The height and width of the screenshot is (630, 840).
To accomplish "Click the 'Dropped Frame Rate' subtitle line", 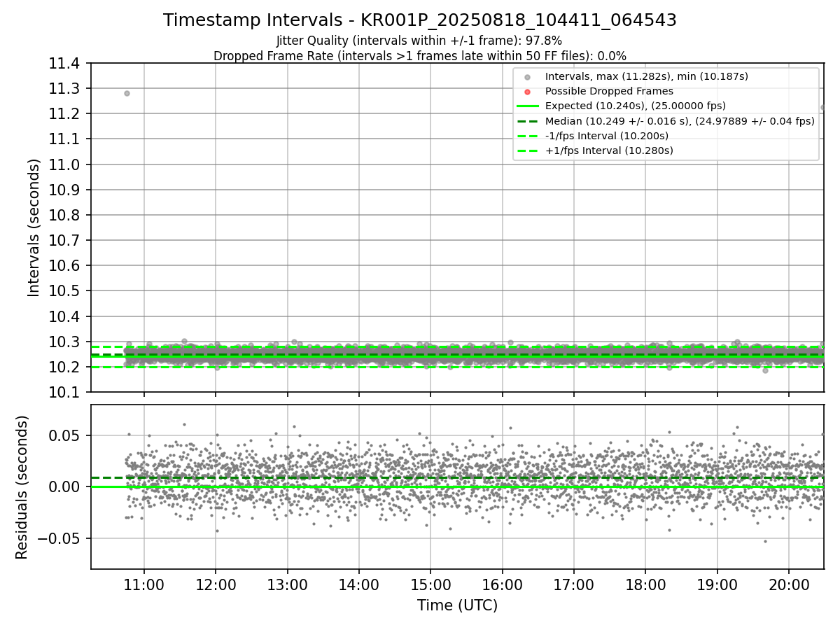I will (420, 56).
